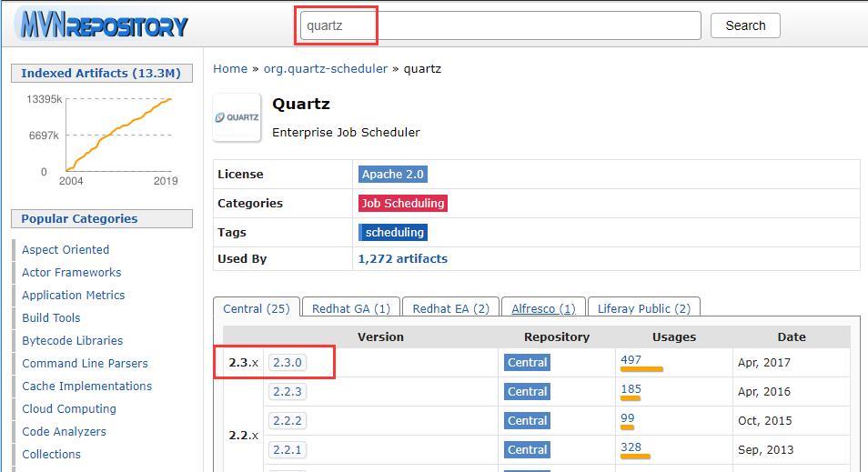Open the Job Scheduling category badge

(403, 203)
